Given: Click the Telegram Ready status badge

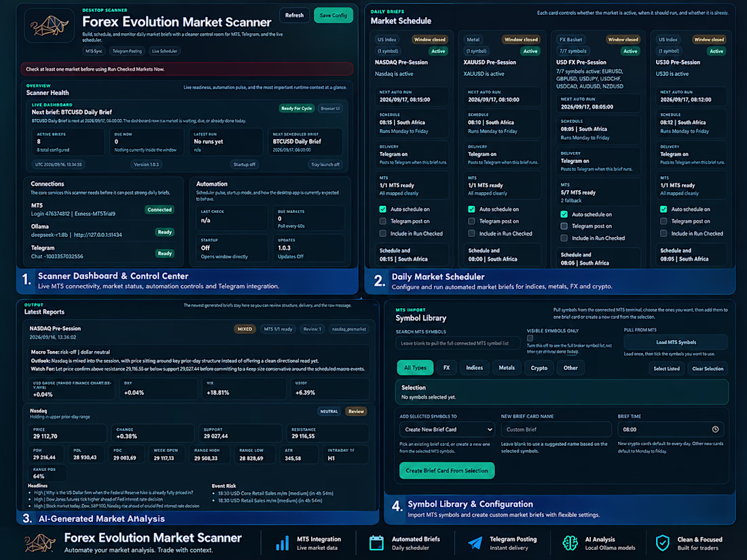Looking at the screenshot, I should (x=164, y=253).
